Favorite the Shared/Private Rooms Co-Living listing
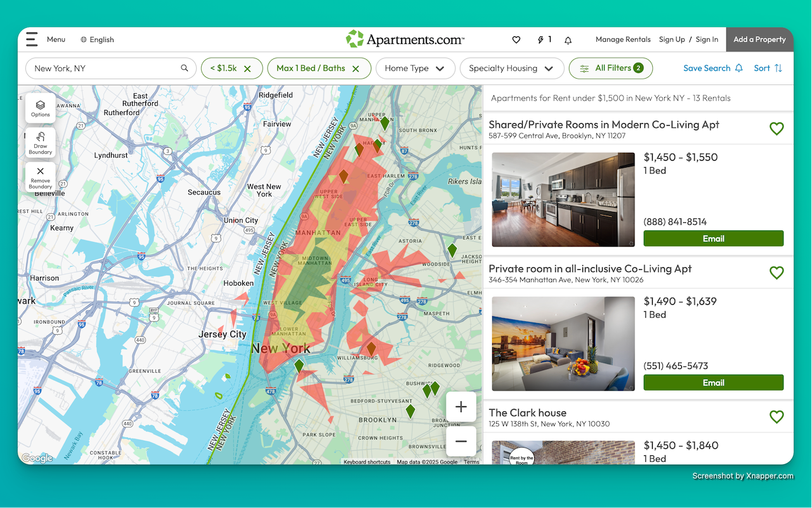The height and width of the screenshot is (508, 812). (776, 128)
